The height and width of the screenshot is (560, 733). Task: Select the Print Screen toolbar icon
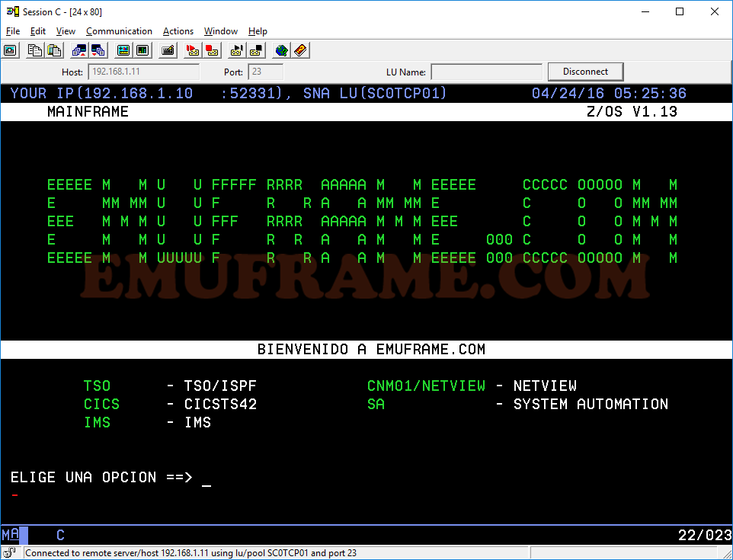(x=10, y=50)
